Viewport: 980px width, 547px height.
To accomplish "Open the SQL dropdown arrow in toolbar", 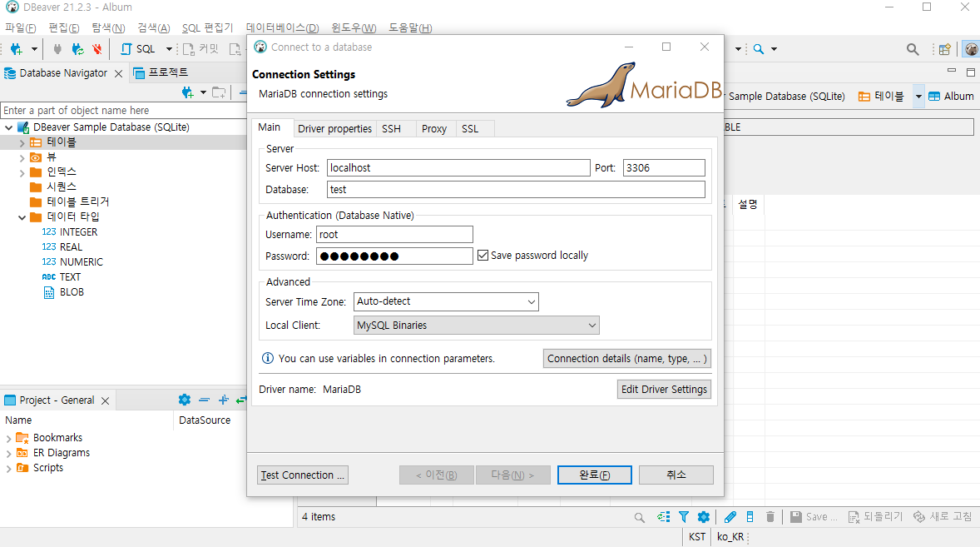I will (x=169, y=49).
